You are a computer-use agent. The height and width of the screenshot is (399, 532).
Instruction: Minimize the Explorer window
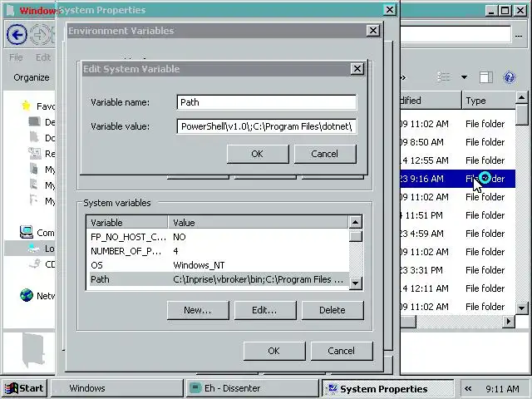coord(491,11)
